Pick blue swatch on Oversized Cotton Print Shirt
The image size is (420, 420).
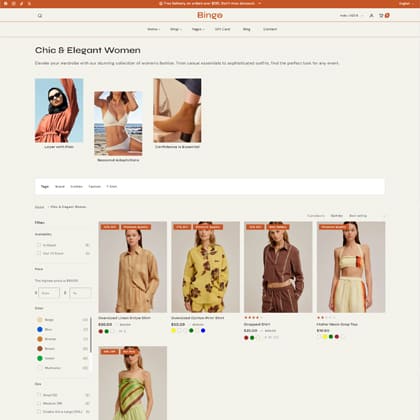[203, 331]
